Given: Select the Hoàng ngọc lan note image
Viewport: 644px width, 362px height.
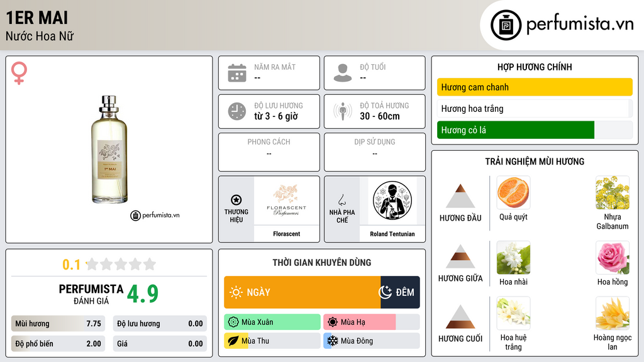Looking at the screenshot, I should click(x=613, y=313).
